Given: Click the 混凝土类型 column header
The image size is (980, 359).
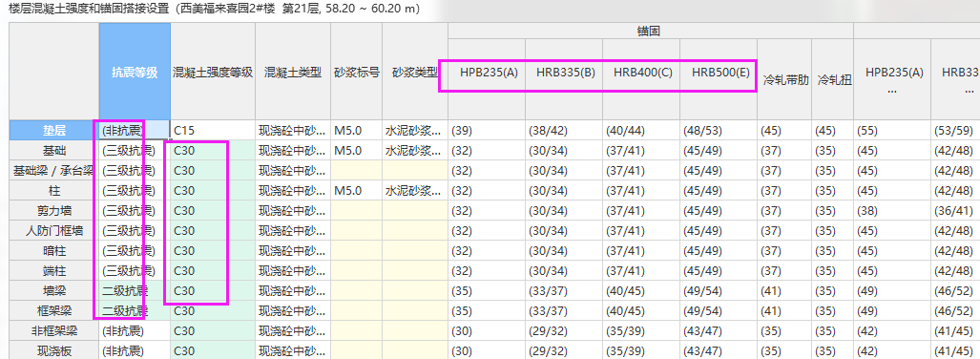Looking at the screenshot, I should pos(293,72).
